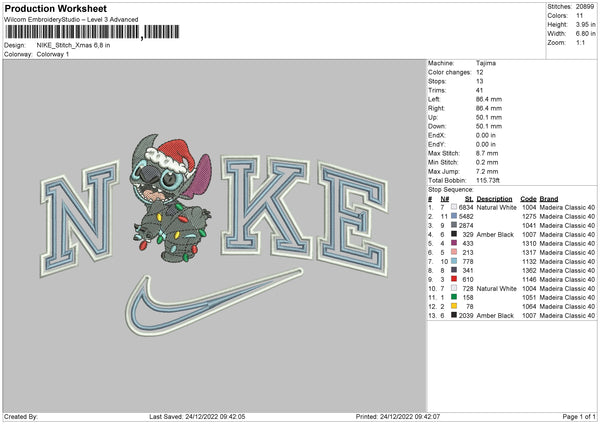Click the 'Code' column header
This screenshot has width=600, height=424.
pyautogui.click(x=528, y=199)
